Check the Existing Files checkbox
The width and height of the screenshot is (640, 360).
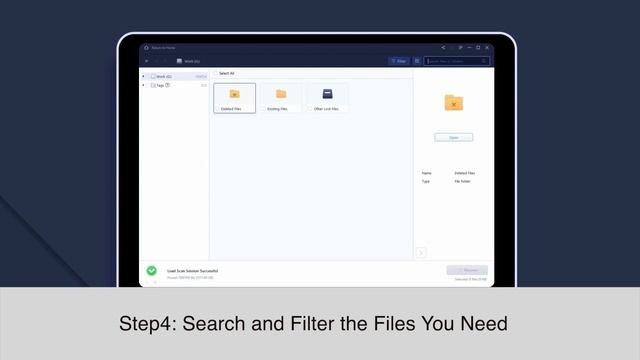(x=264, y=109)
